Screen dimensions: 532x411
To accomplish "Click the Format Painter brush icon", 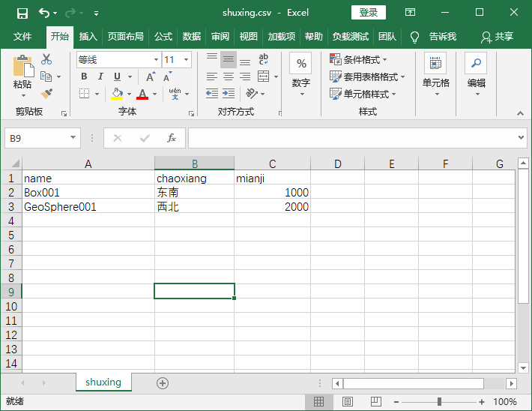I will [x=46, y=94].
